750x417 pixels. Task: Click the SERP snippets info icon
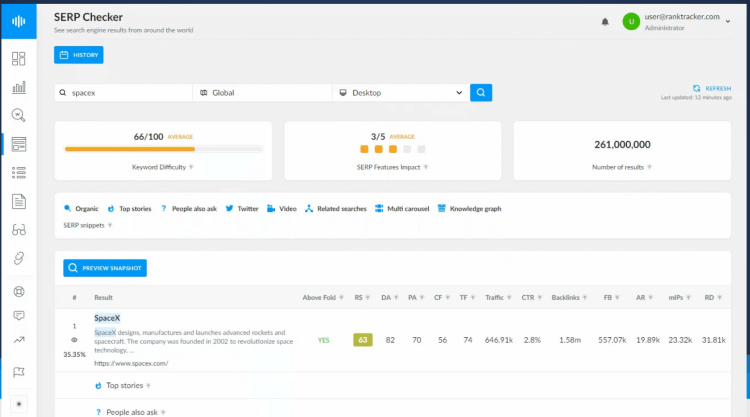[110, 225]
